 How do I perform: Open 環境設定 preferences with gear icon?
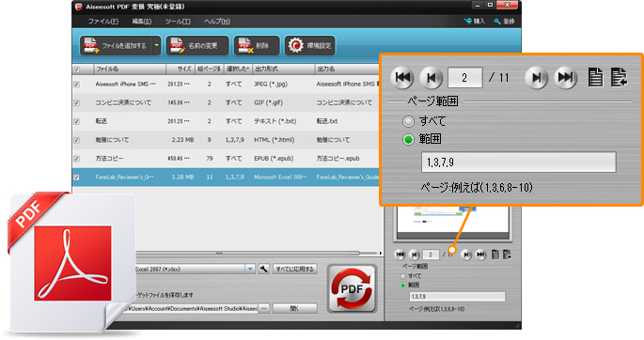coord(309,45)
